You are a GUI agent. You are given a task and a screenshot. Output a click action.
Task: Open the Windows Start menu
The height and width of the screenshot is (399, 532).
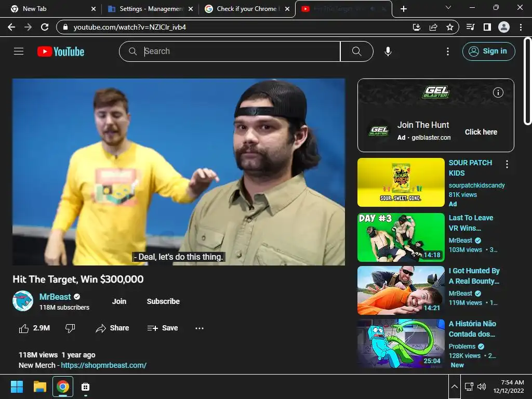pos(17,387)
